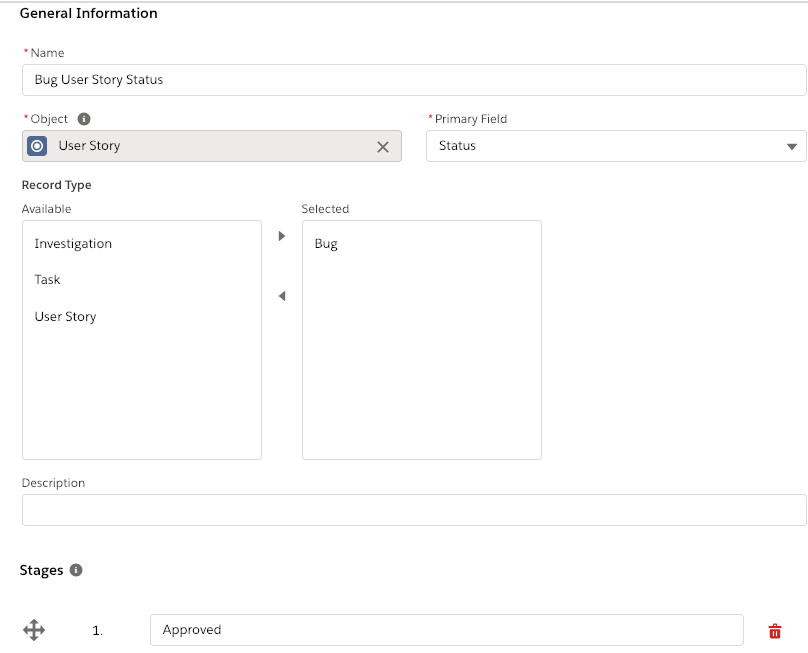Click the User Story object lookup field

pos(211,146)
